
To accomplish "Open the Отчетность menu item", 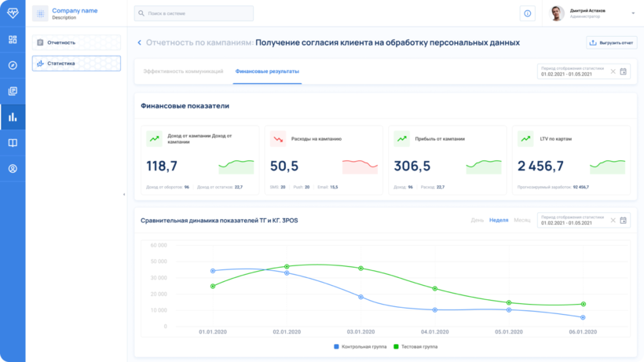I will click(76, 42).
